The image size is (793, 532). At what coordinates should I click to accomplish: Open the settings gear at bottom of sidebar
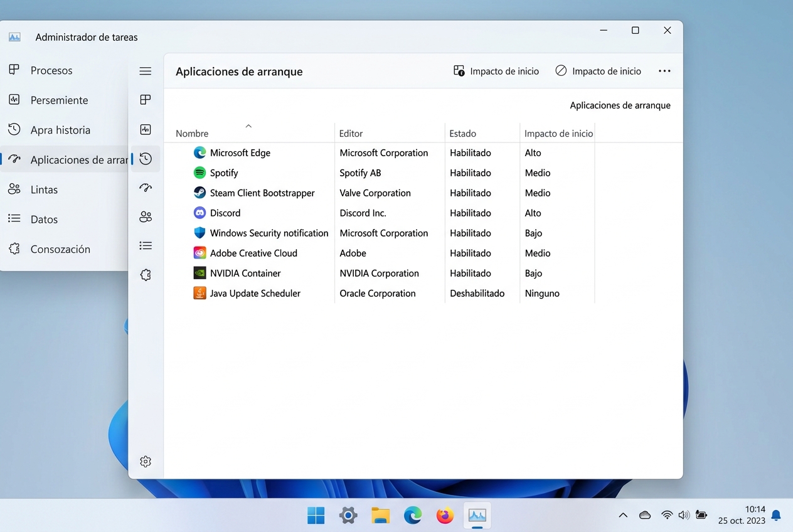pyautogui.click(x=146, y=462)
